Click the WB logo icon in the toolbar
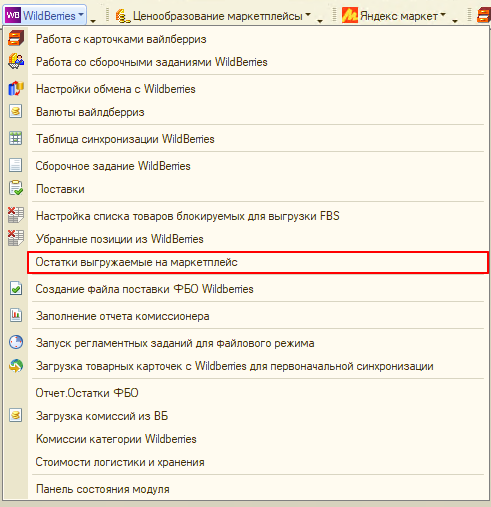 [13, 15]
